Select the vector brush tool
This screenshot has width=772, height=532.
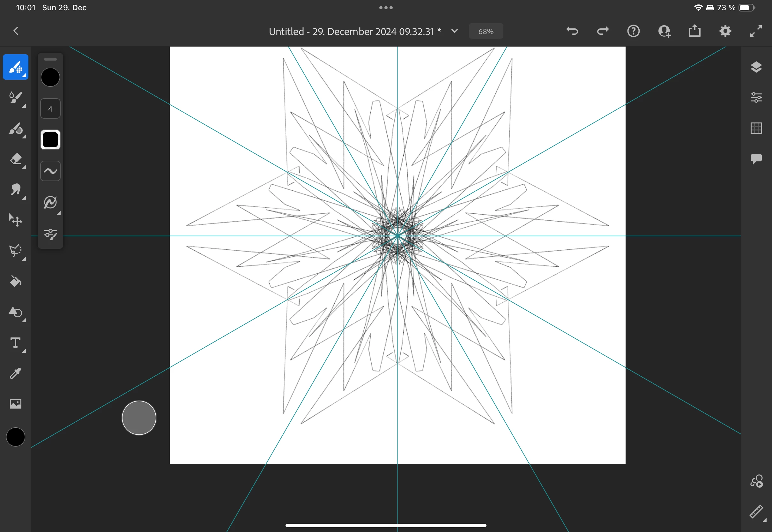point(15,128)
